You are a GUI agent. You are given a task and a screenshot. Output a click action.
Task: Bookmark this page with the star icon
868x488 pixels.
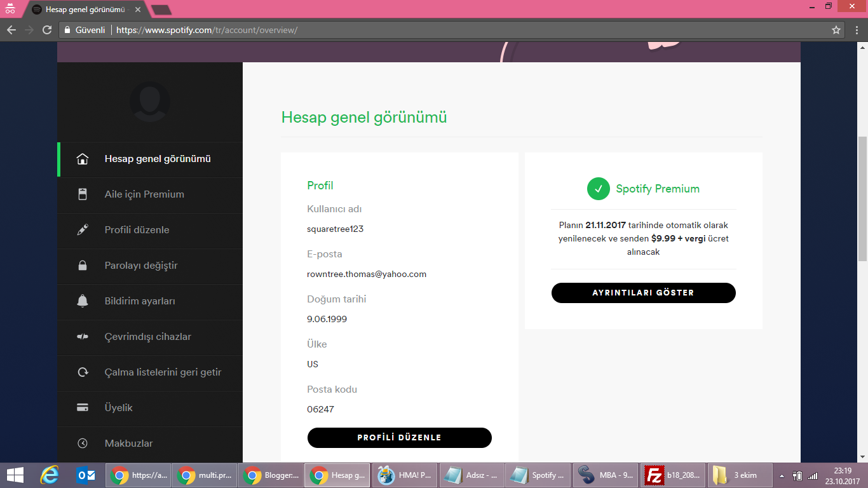click(x=836, y=30)
